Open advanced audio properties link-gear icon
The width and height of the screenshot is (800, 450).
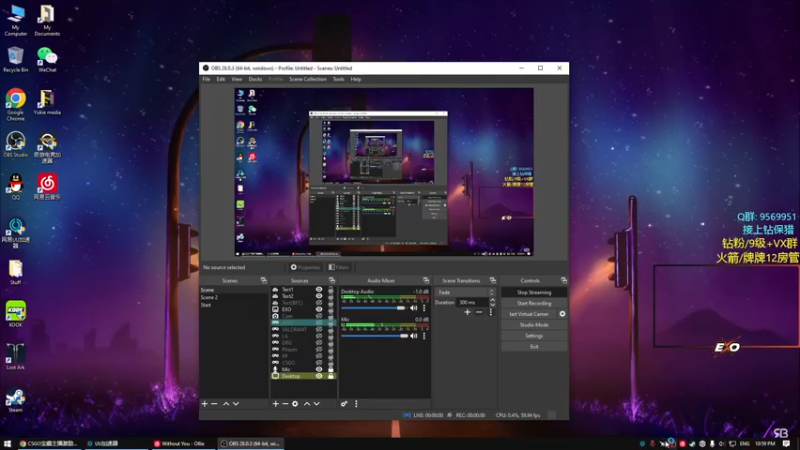[x=344, y=404]
